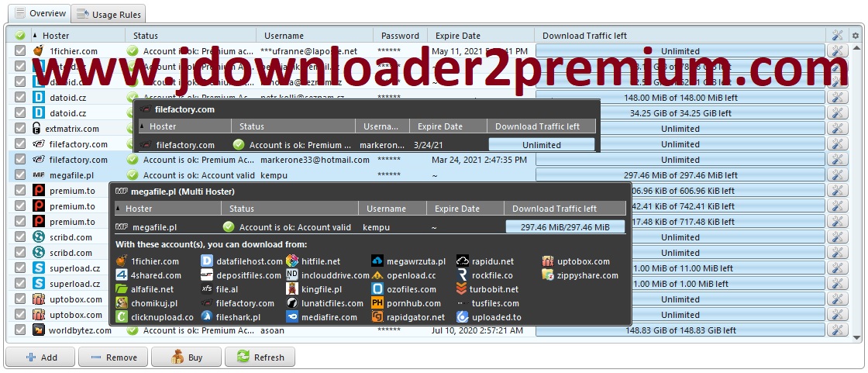Open settings wrench for extmatrix.com row
Viewport: 868px width, 373px height.
[837, 129]
